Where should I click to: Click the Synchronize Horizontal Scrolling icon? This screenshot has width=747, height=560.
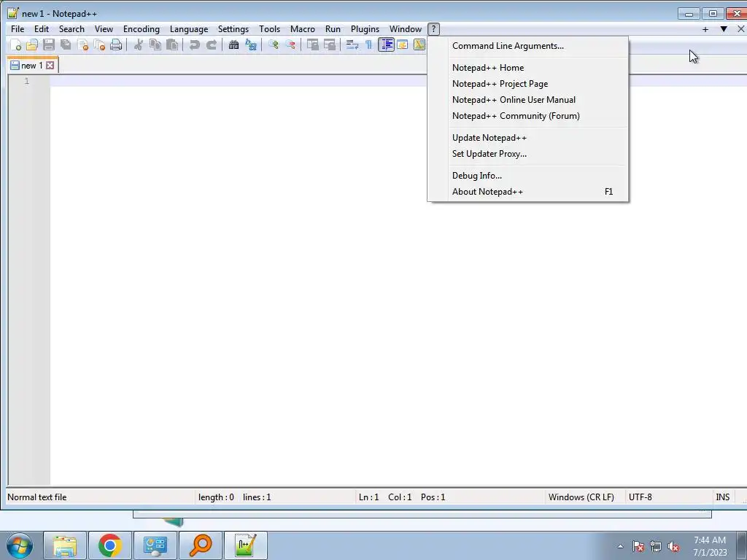click(329, 44)
